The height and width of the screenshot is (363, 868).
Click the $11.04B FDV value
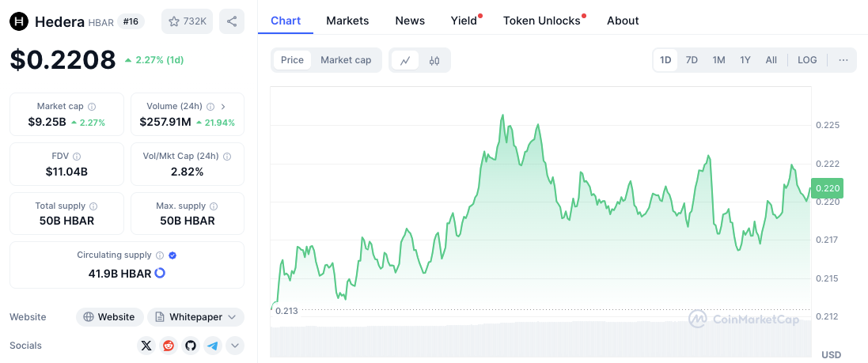click(67, 172)
